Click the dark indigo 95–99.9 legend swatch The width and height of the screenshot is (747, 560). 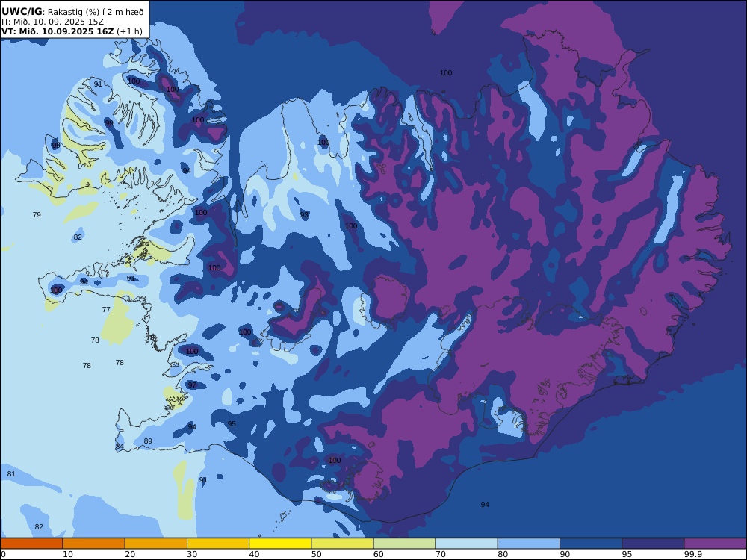653,544
